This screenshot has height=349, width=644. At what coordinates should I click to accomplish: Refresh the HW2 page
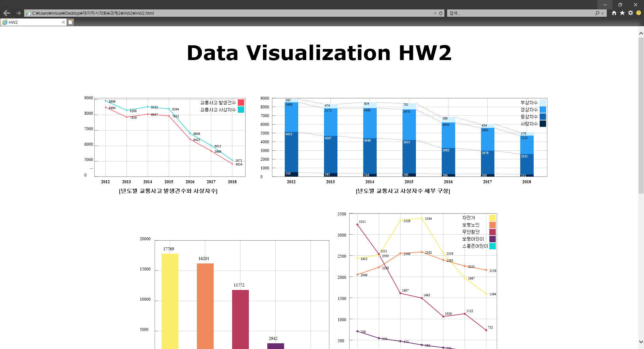(x=440, y=13)
